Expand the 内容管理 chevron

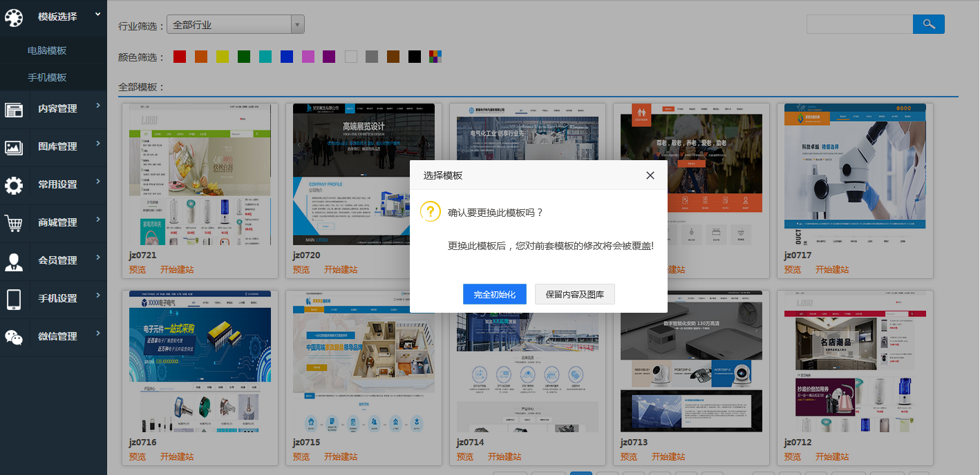pos(98,106)
